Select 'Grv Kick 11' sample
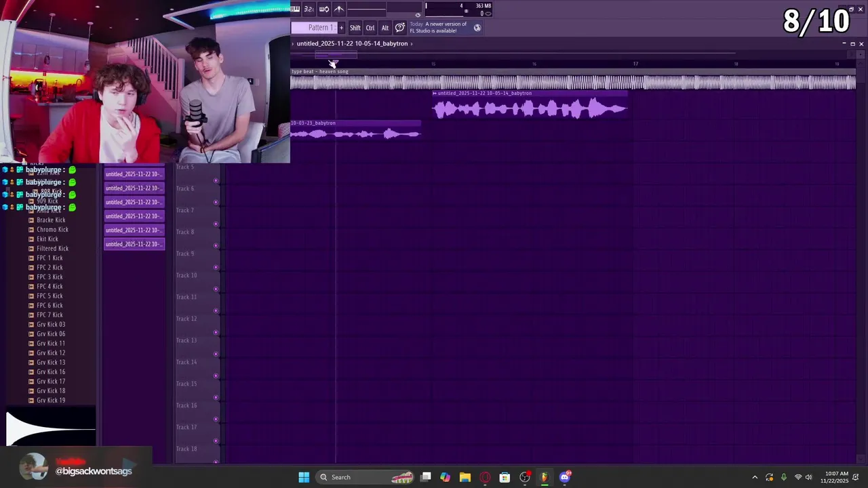 click(x=51, y=344)
